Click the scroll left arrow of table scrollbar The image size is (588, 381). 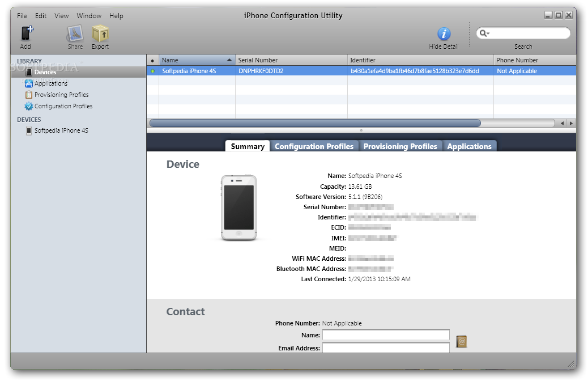[x=562, y=123]
